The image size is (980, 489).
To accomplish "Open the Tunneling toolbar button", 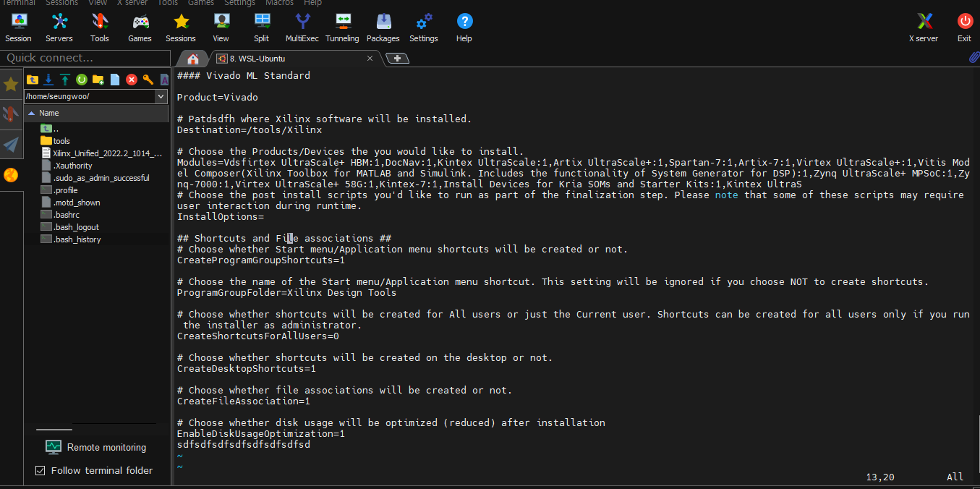I will [343, 27].
